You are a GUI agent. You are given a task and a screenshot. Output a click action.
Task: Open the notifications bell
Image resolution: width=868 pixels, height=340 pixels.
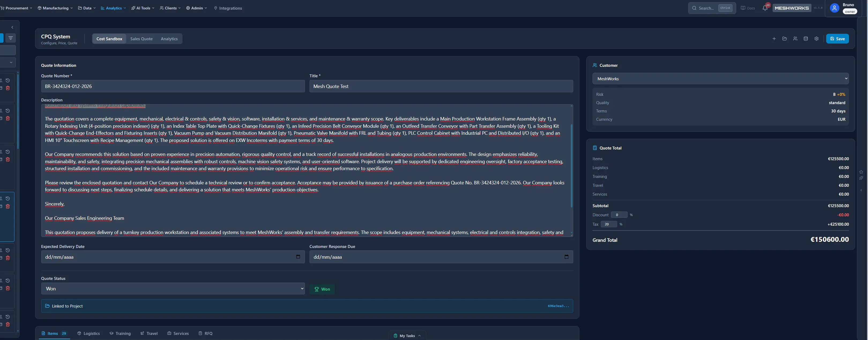coord(765,8)
